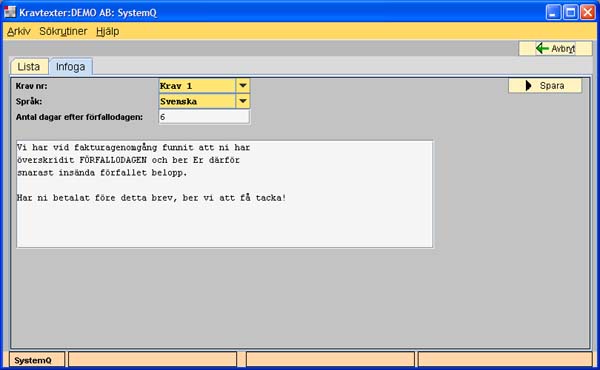The width and height of the screenshot is (600, 370).
Task: Select the Infoga tab
Action: click(70, 67)
